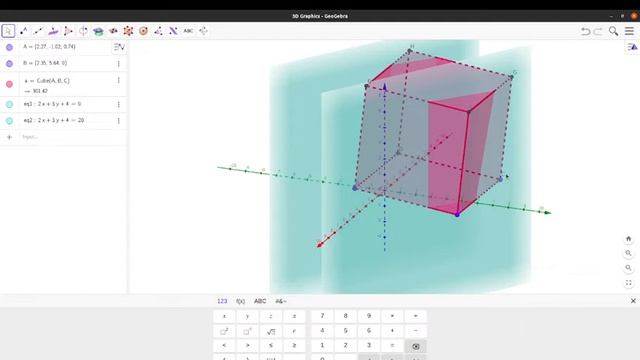Select the Angle tool

point(158,31)
